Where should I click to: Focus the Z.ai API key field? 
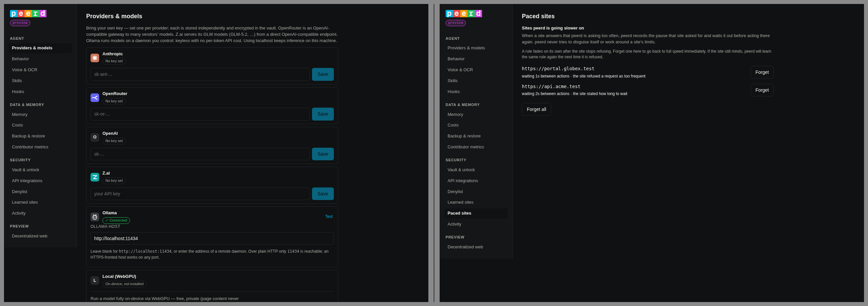[200, 193]
